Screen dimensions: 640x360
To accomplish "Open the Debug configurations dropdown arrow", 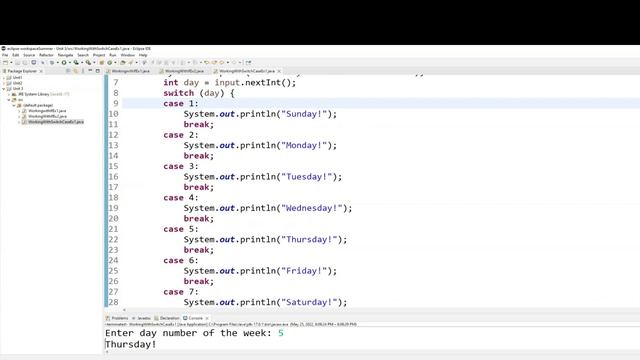I will pos(58,62).
